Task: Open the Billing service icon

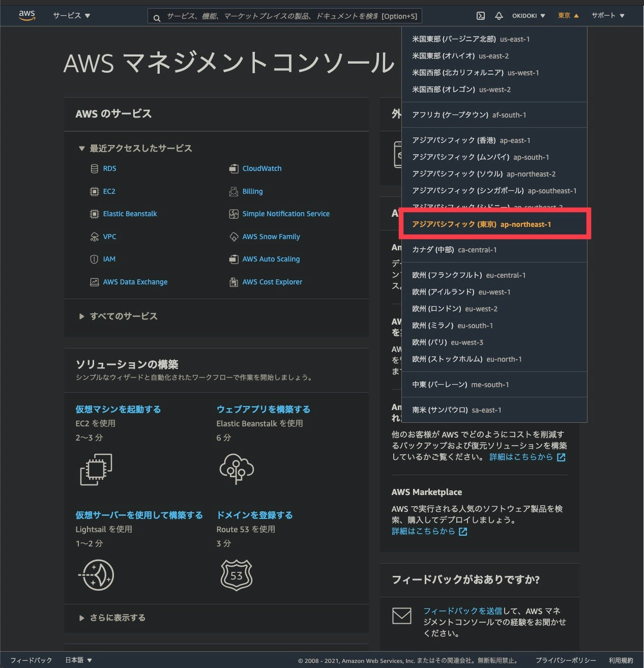Action: pos(233,191)
